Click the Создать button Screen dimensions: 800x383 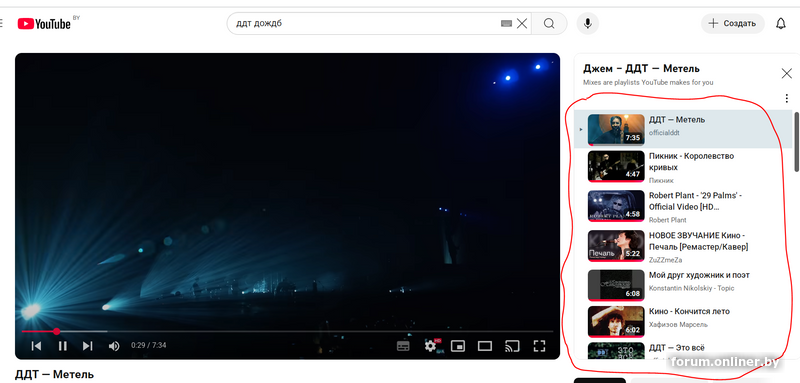click(733, 23)
